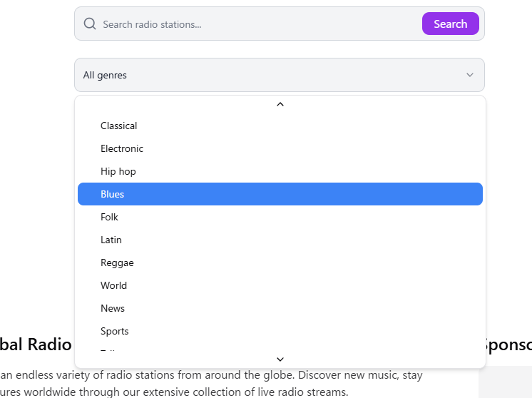Choose Sports from the genre list
Viewport: 532px width, 398px height.
(280, 331)
